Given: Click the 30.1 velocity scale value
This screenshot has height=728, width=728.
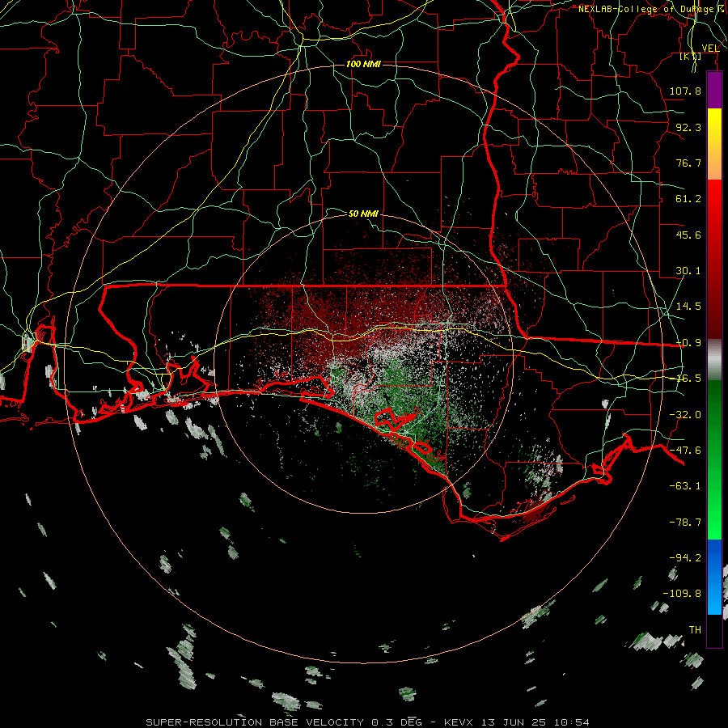Looking at the screenshot, I should pyautogui.click(x=688, y=271).
